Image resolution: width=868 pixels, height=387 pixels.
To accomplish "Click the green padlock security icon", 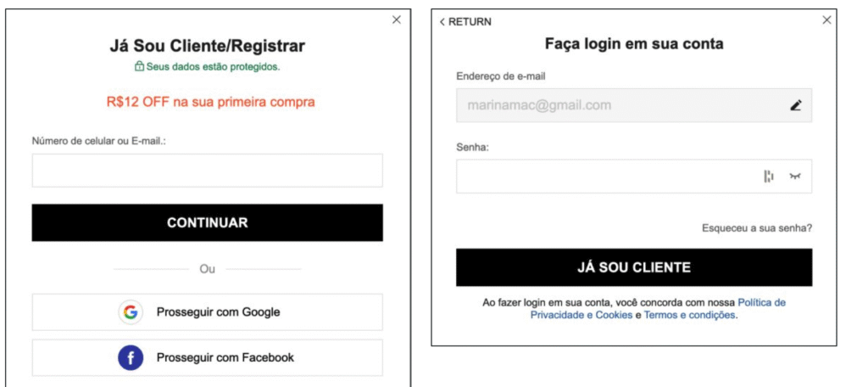I will 140,66.
